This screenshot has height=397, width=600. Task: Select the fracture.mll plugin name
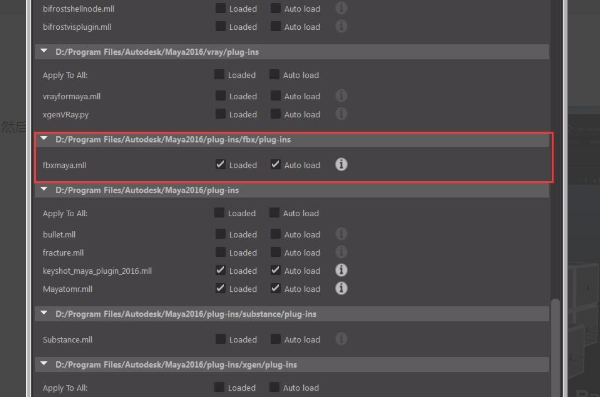pos(63,253)
